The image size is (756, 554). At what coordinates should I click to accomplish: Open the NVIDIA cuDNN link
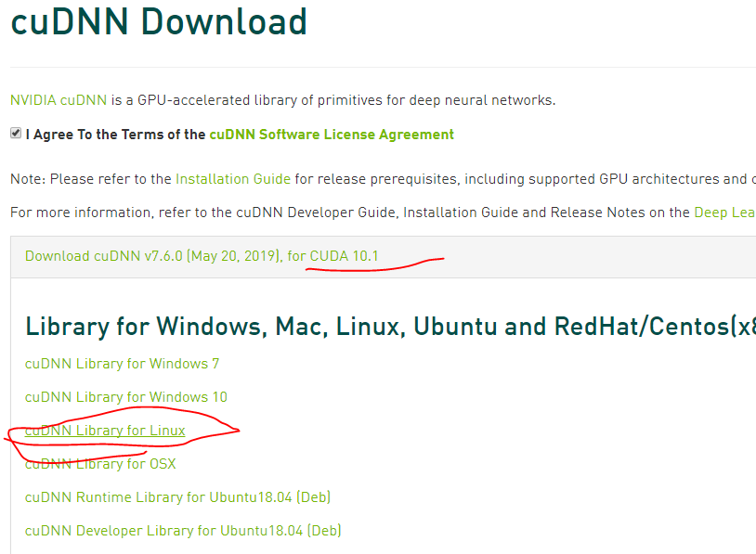point(59,100)
